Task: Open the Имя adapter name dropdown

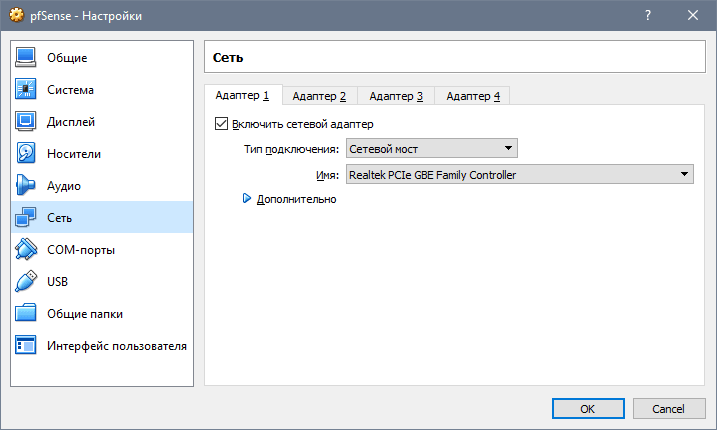Action: click(519, 175)
